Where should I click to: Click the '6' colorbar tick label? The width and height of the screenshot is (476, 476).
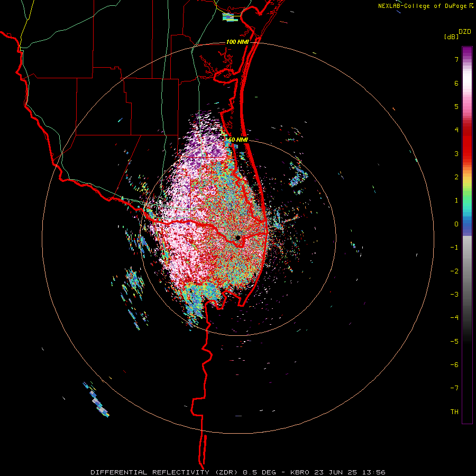tap(456, 83)
